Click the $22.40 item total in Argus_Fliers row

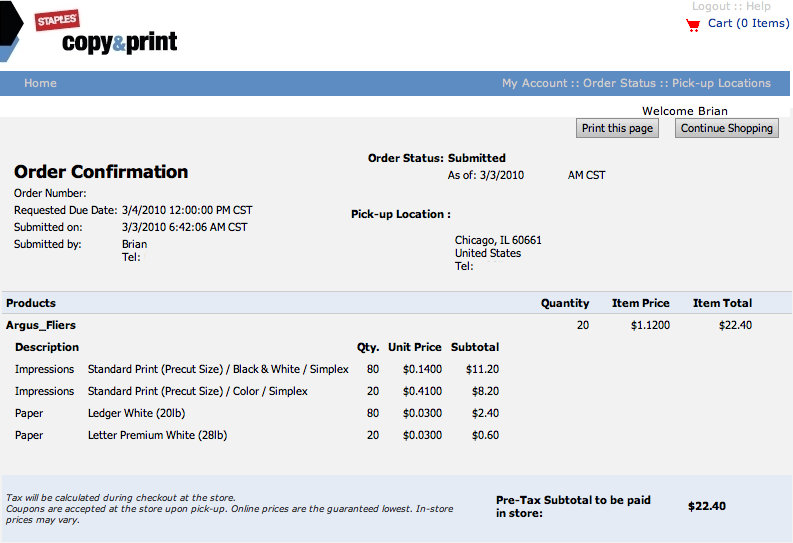coord(735,326)
